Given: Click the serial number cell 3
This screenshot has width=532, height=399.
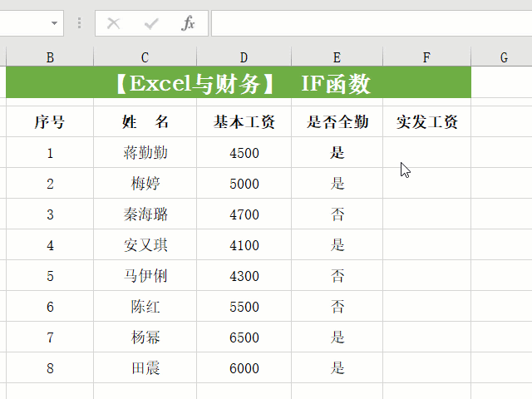Looking at the screenshot, I should tap(50, 214).
